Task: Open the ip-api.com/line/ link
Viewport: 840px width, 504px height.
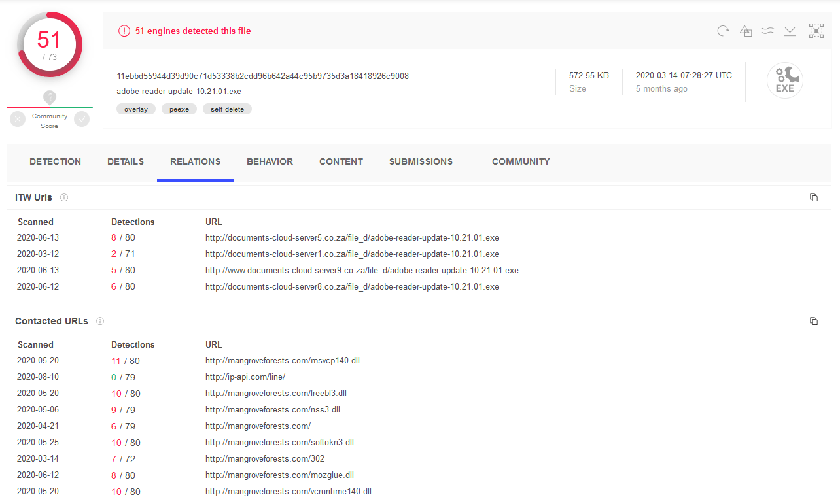Action: 245,377
